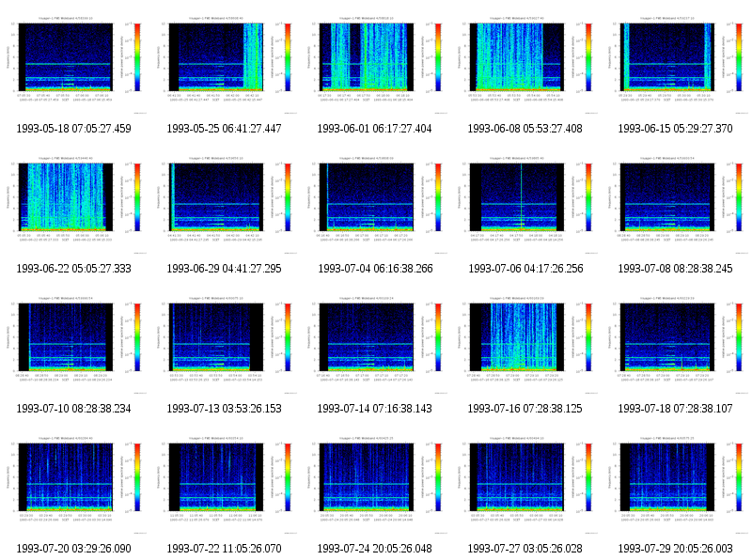Image resolution: width=752 pixels, height=560 pixels.
Task: Open the 1993-07-27 03:05:26.028 spectrogram thumbnail
Action: [x=525, y=485]
